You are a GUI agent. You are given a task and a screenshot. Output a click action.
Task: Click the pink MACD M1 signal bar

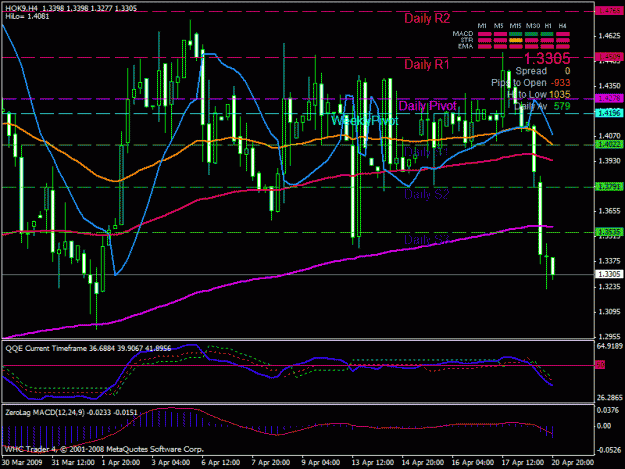click(x=484, y=34)
